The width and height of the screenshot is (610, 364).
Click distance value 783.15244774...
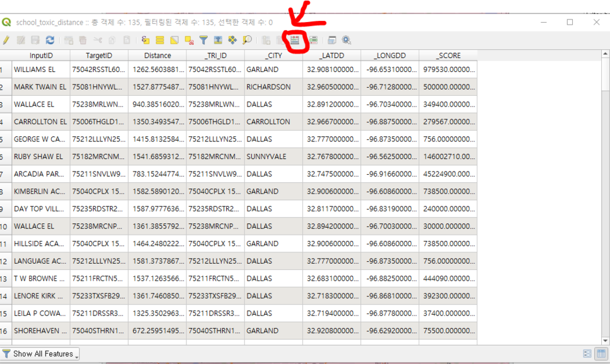(157, 174)
